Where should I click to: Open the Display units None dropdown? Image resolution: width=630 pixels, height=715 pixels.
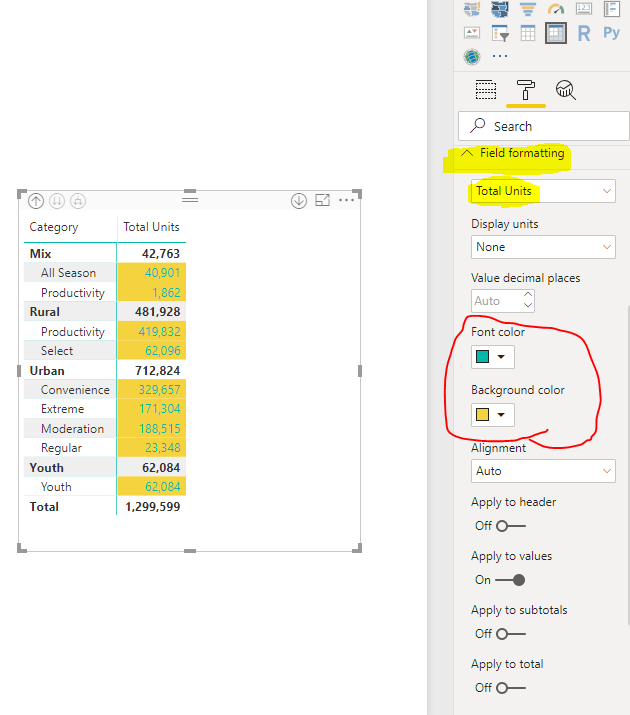(x=543, y=247)
